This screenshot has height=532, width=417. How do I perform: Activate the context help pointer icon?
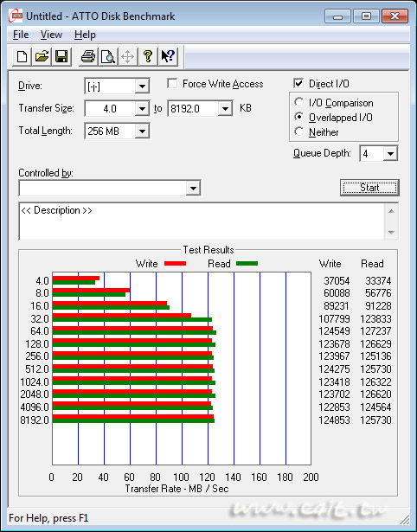coord(168,56)
